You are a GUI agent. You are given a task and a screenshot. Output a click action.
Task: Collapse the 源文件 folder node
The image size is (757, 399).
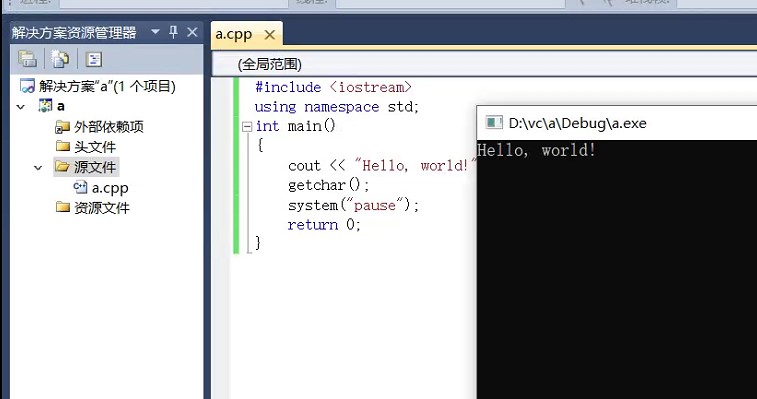coord(38,168)
